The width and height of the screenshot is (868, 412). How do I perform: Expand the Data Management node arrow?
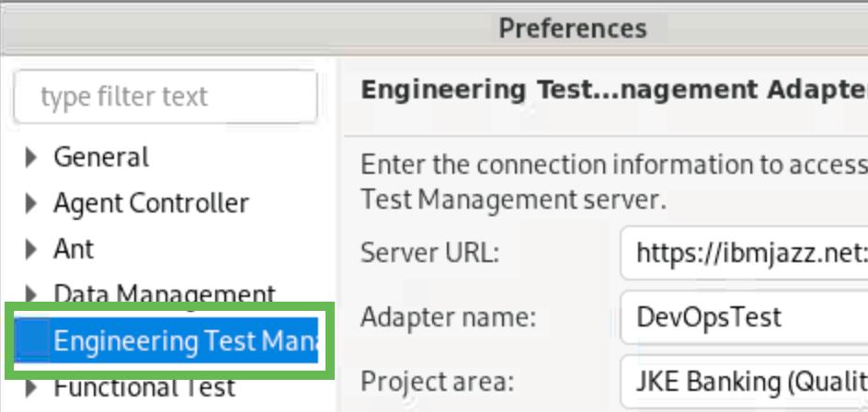pos(32,295)
